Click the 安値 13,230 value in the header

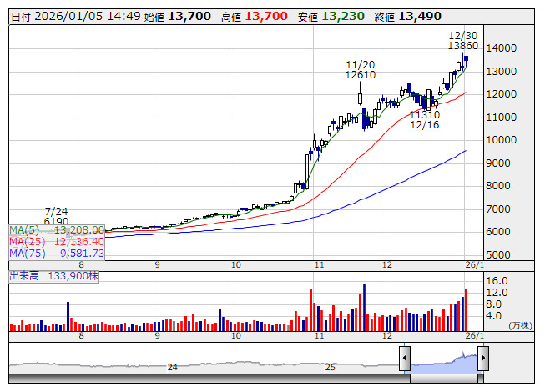tap(341, 16)
